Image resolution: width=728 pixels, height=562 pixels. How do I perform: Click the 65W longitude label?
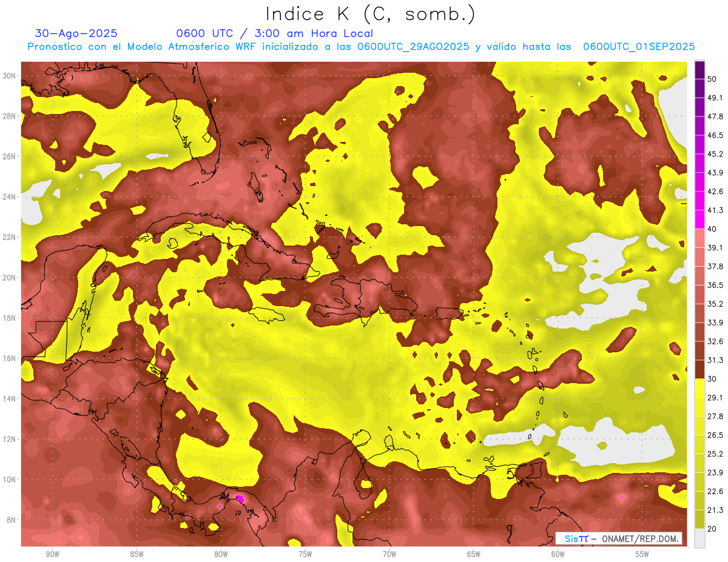[474, 554]
